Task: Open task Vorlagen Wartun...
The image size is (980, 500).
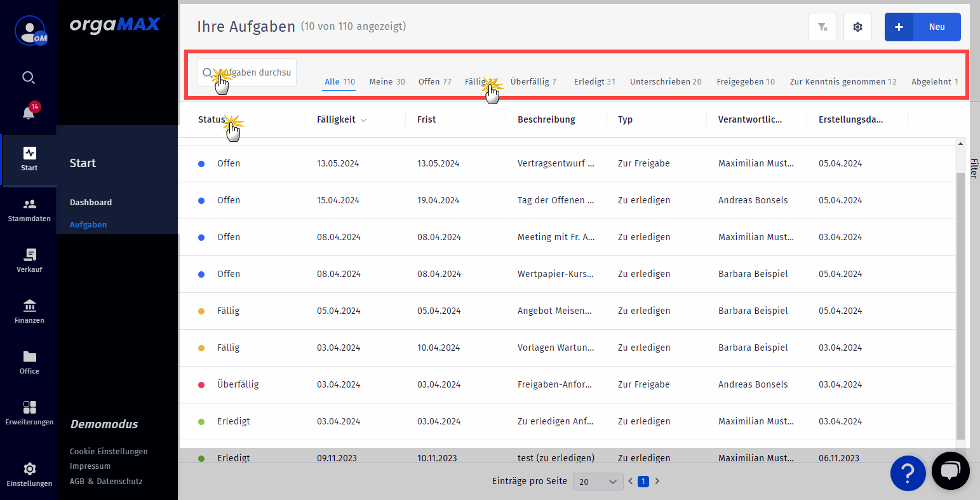Action: [x=556, y=348]
